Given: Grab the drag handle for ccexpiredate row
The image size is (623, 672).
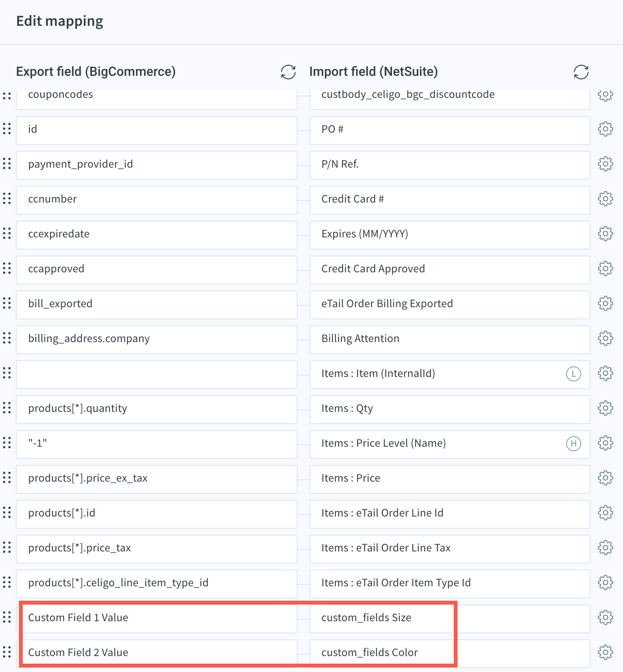Looking at the screenshot, I should (7, 234).
